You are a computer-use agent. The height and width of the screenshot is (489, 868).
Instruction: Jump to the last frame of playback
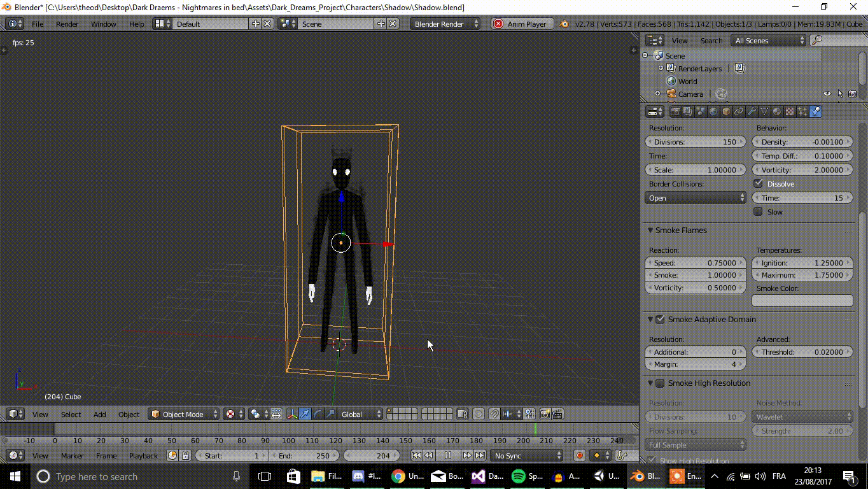click(x=480, y=456)
